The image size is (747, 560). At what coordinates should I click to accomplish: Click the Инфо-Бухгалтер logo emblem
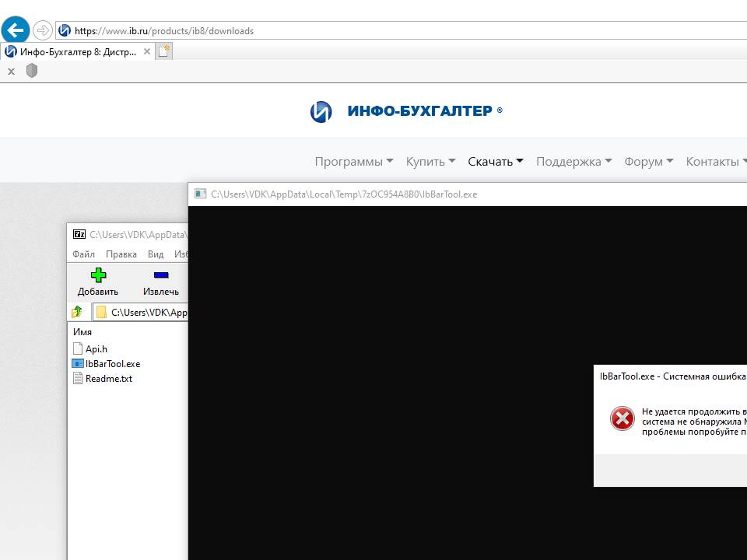pos(321,111)
